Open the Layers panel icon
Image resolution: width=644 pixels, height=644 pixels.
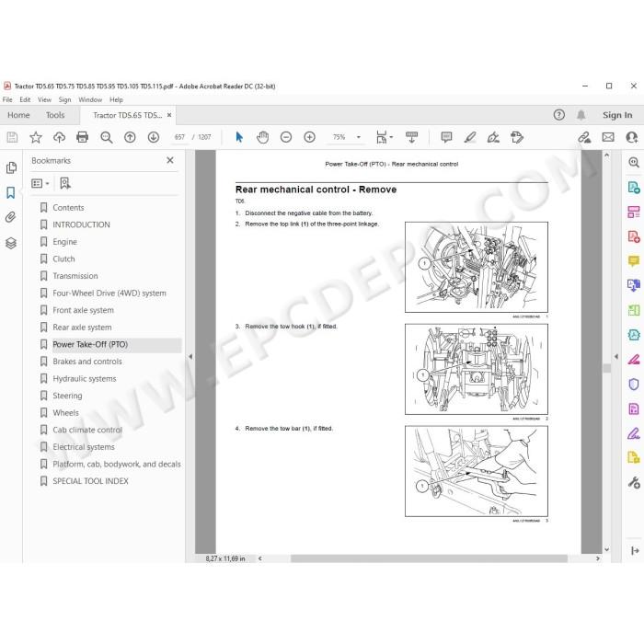click(11, 243)
